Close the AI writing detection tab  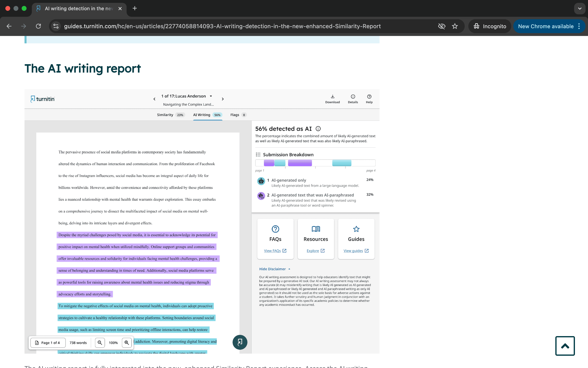(120, 9)
